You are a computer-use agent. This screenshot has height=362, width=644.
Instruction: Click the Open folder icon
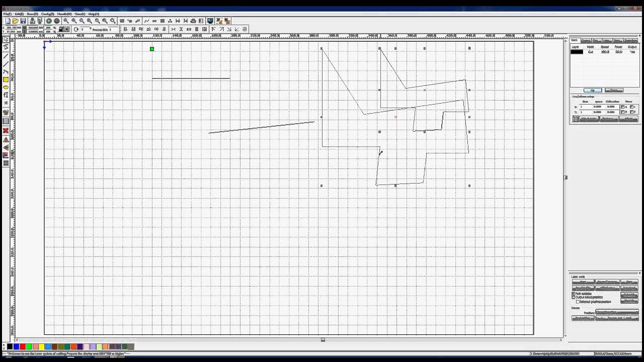(x=15, y=21)
